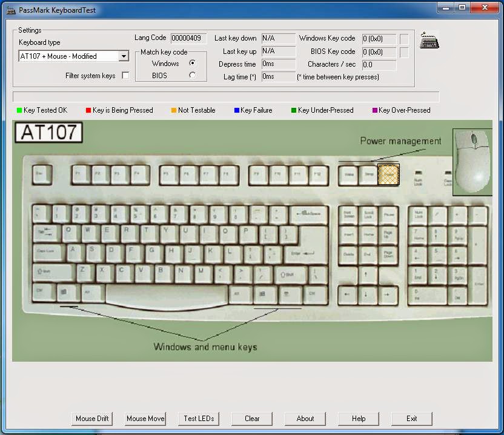This screenshot has height=435, width=504.
Task: Click the F12 key on the keyboard image
Action: point(318,175)
